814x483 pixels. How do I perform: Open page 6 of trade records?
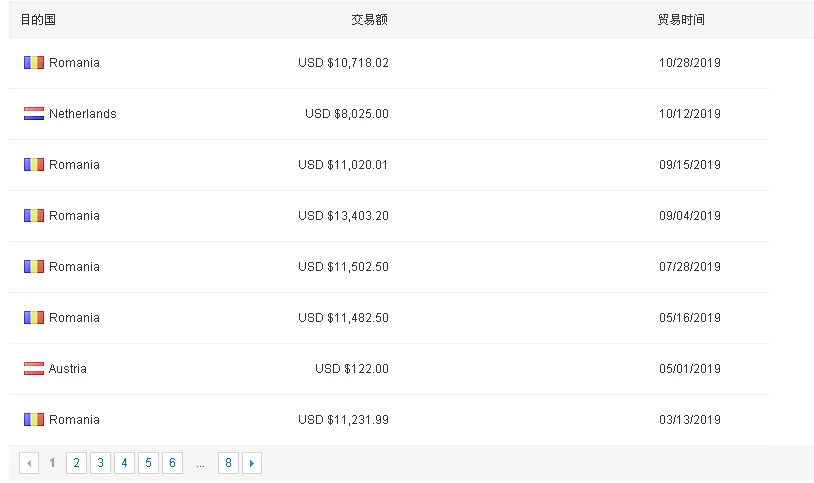[172, 463]
